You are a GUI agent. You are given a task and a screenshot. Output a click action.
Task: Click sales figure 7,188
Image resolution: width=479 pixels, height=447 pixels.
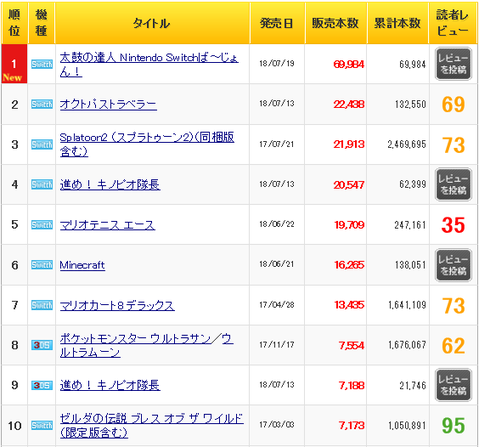[352, 386]
